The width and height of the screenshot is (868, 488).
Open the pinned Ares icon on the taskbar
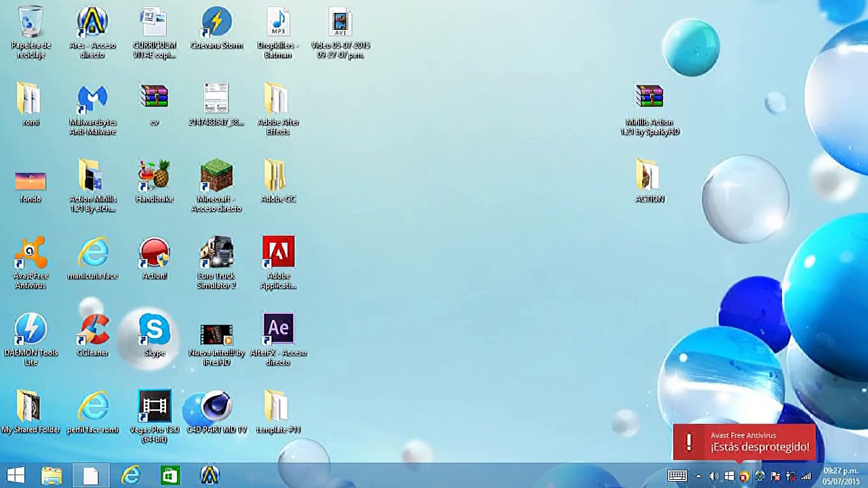[x=210, y=476]
